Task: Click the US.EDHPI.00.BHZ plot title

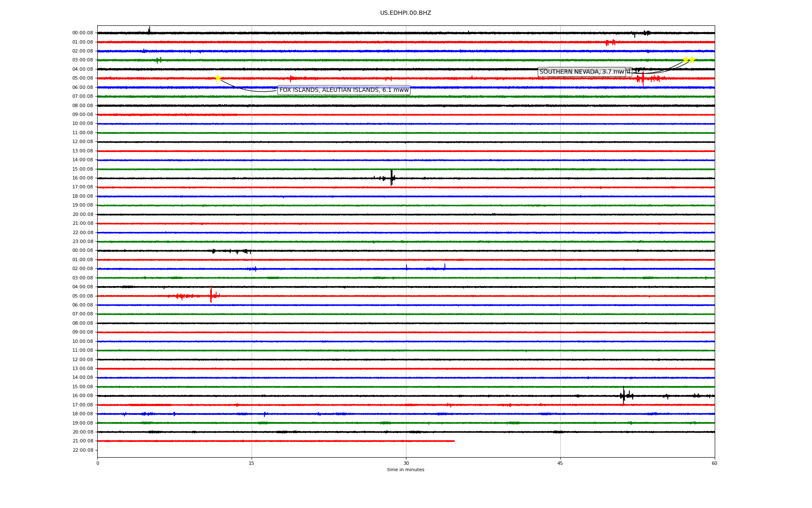Action: tap(405, 13)
